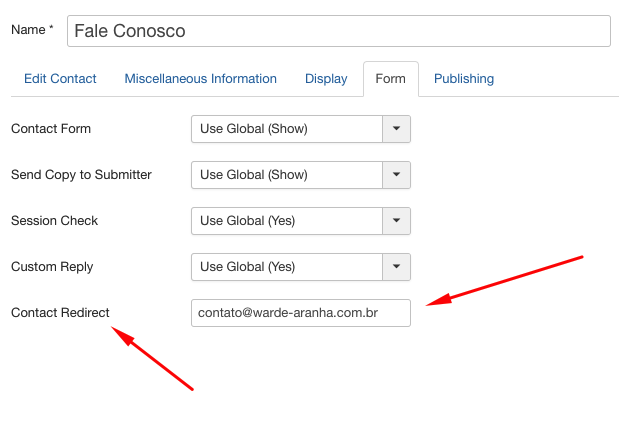This screenshot has height=431, width=619.
Task: Click the Contact Form dropdown arrow button
Action: 397,129
